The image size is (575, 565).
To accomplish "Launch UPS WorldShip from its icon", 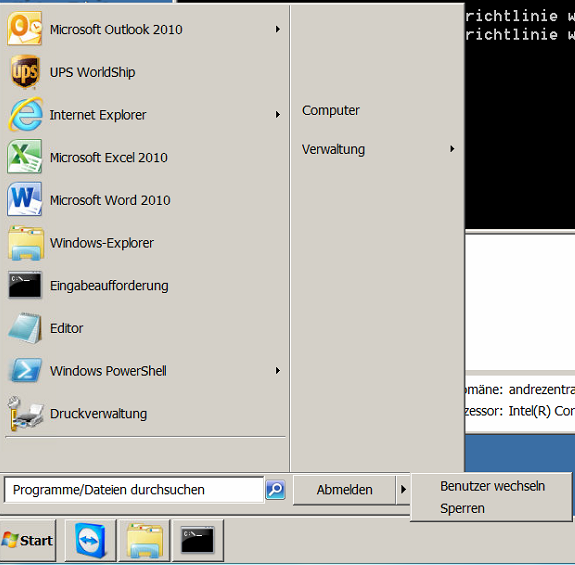I will coord(25,72).
